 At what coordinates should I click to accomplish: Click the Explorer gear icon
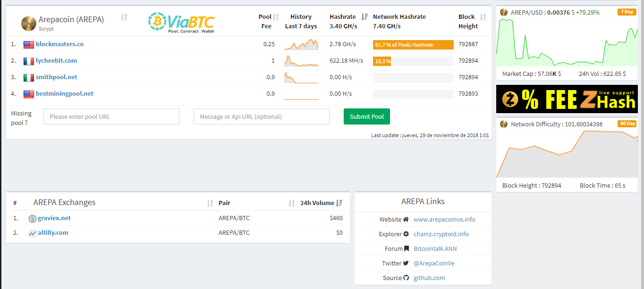coord(406,234)
